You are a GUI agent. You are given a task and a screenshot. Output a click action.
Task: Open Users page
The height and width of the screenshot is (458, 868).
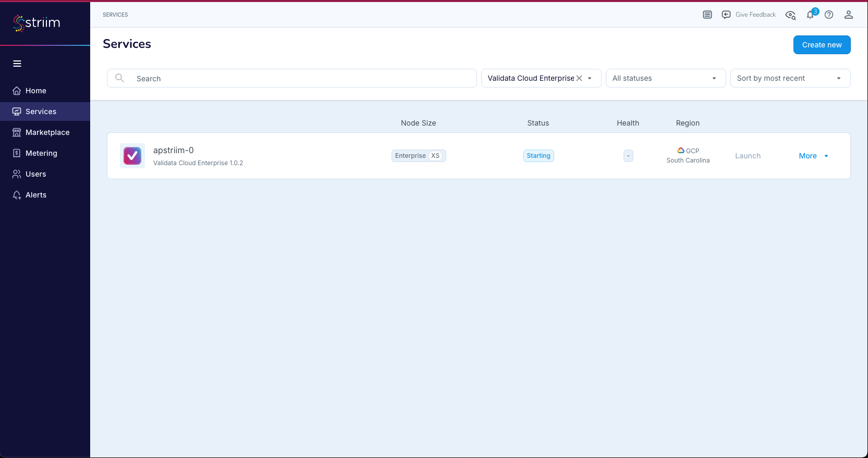36,174
